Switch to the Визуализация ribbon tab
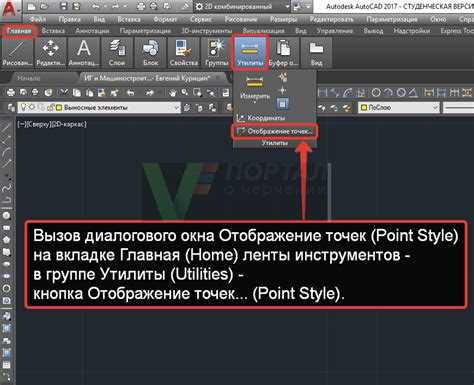The width and height of the screenshot is (474, 385). click(x=263, y=31)
